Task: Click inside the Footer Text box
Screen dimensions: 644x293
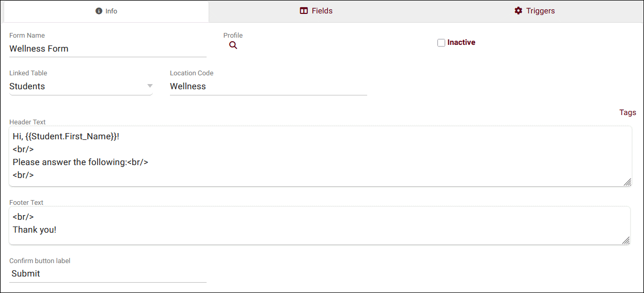Action: pyautogui.click(x=320, y=225)
